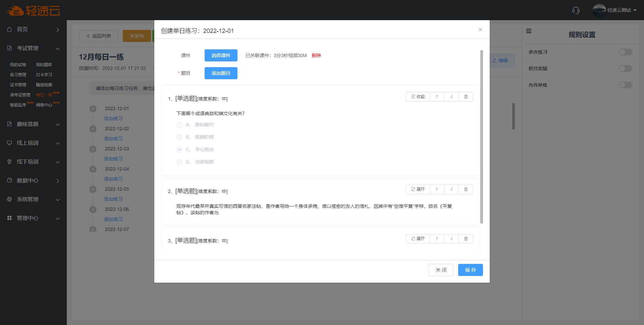Enable the 积分奖励 switch
This screenshot has width=644, height=325.
[x=625, y=68]
